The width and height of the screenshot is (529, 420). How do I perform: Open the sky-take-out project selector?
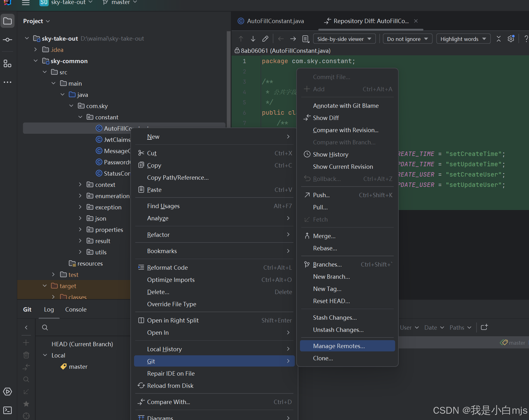66,2
